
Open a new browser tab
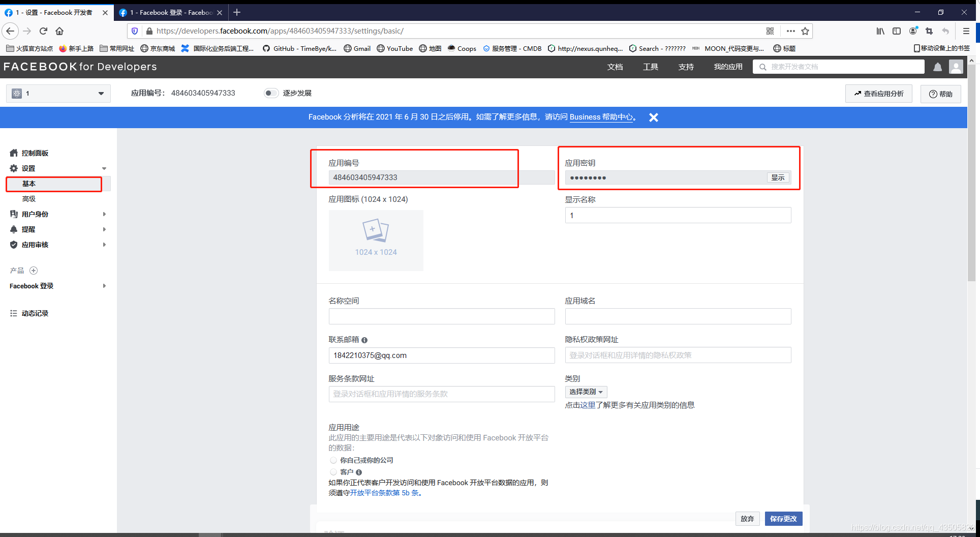point(237,13)
